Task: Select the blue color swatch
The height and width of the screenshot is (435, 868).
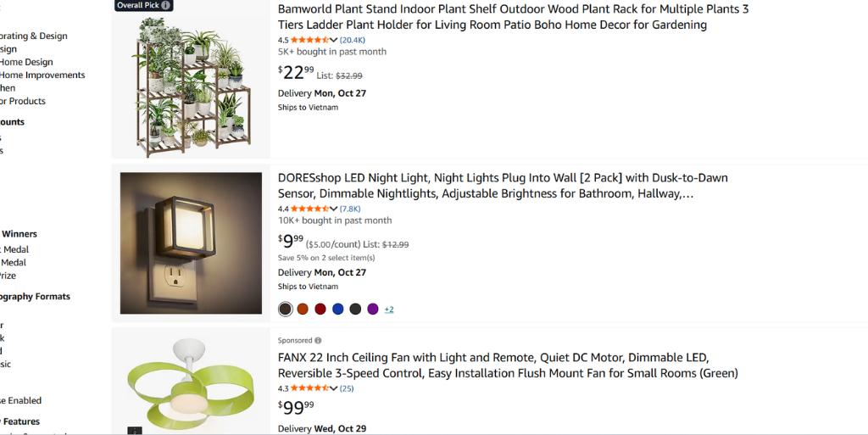Action: click(x=338, y=309)
